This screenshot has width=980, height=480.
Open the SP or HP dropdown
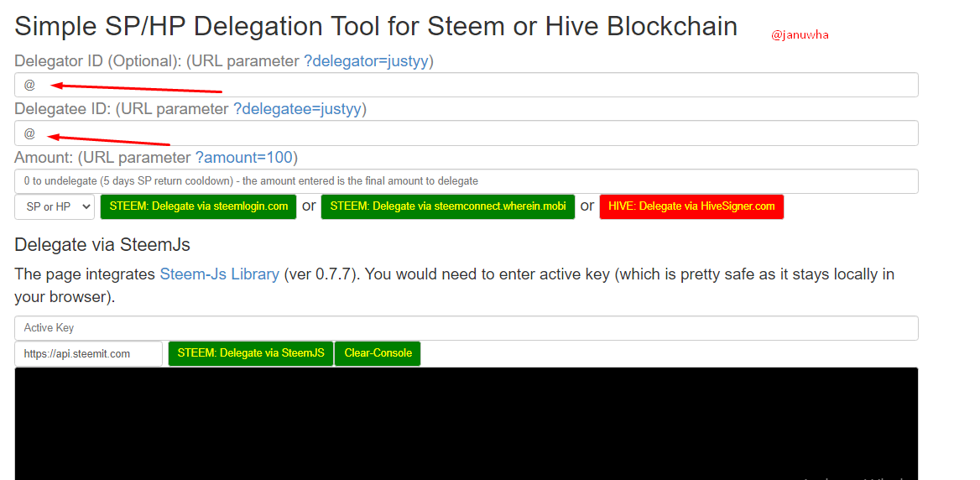point(55,207)
